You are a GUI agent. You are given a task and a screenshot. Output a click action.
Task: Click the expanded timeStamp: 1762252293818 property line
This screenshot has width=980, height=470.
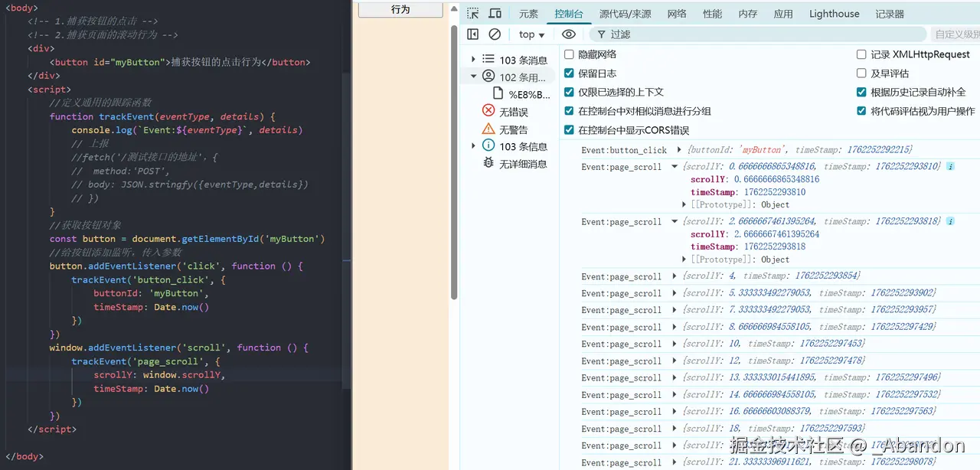748,246
